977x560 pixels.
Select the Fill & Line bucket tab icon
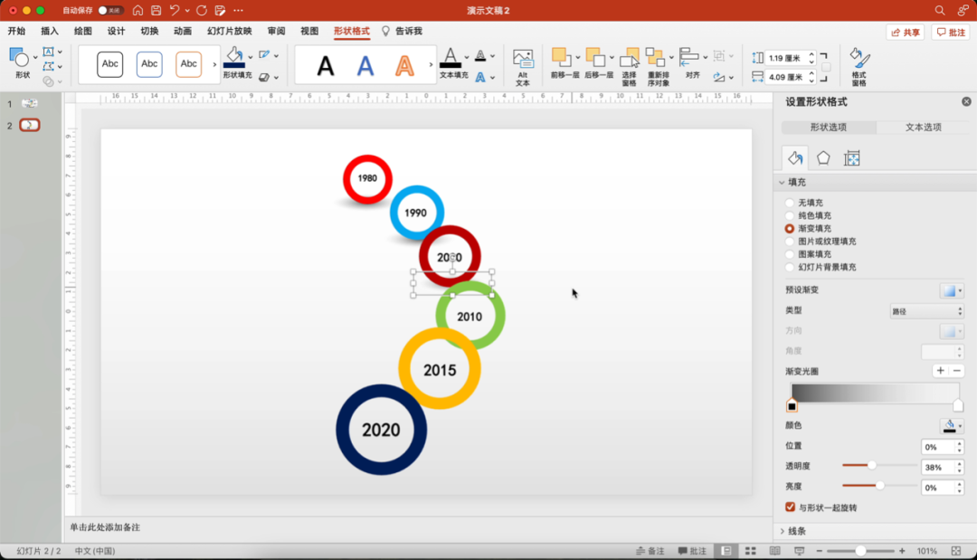pos(795,158)
